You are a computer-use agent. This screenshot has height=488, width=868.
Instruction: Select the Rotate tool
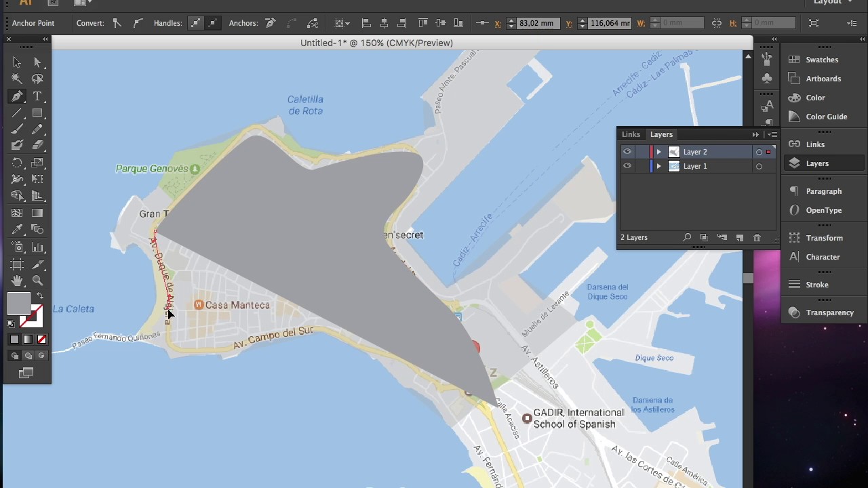click(17, 163)
